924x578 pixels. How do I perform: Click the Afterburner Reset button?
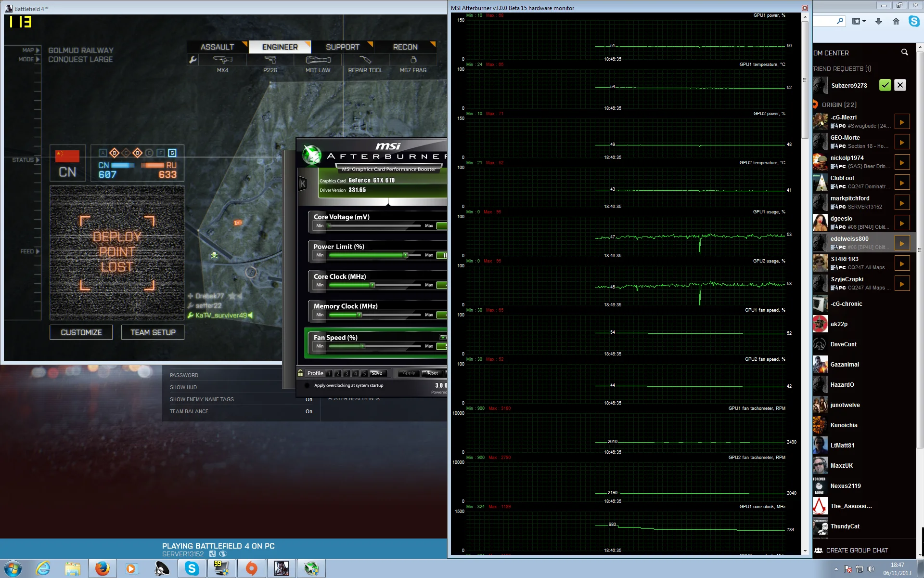pos(432,373)
